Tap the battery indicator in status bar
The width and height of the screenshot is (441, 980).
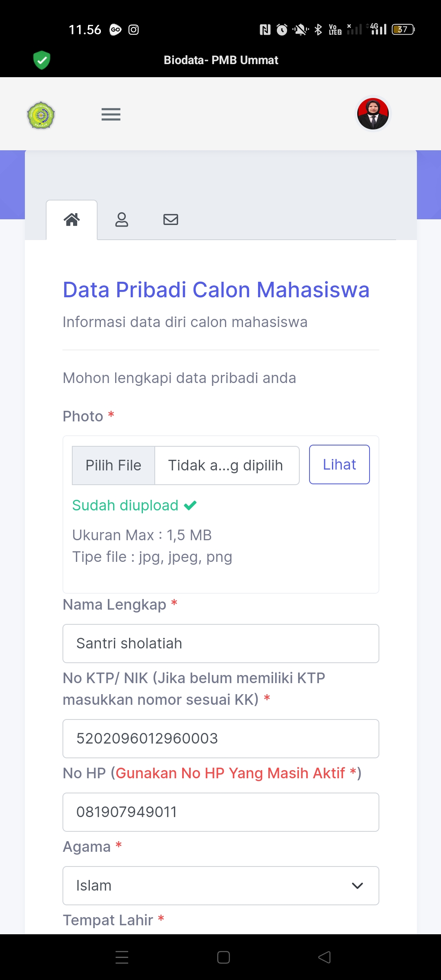(403, 29)
